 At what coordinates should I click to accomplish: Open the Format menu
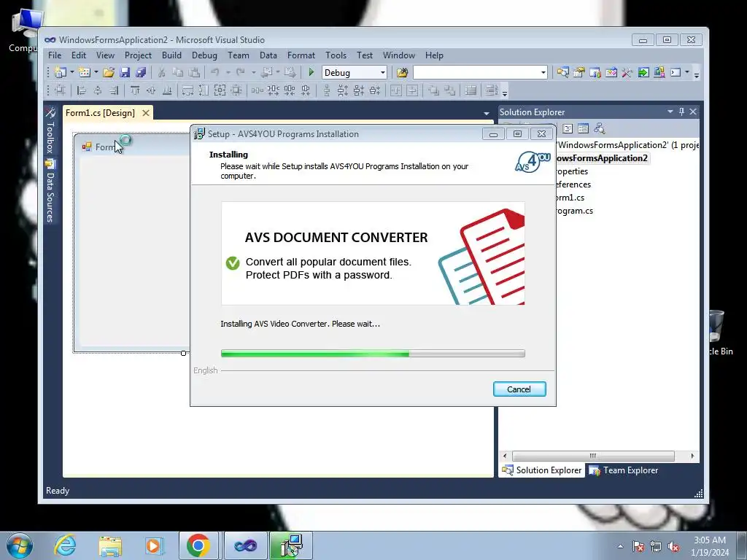[301, 55]
